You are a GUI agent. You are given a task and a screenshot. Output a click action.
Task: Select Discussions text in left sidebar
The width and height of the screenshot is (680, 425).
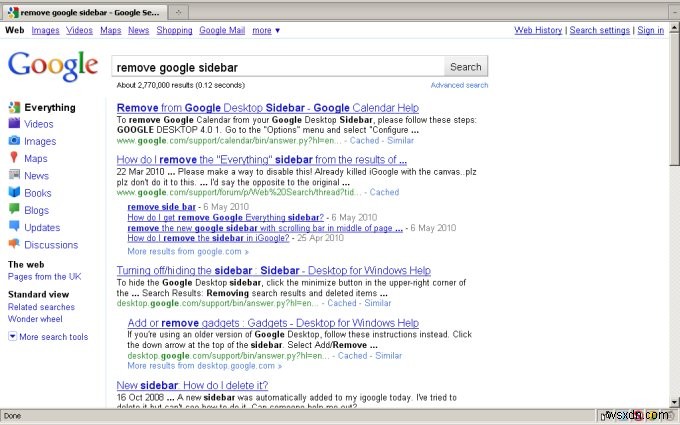pyautogui.click(x=51, y=245)
